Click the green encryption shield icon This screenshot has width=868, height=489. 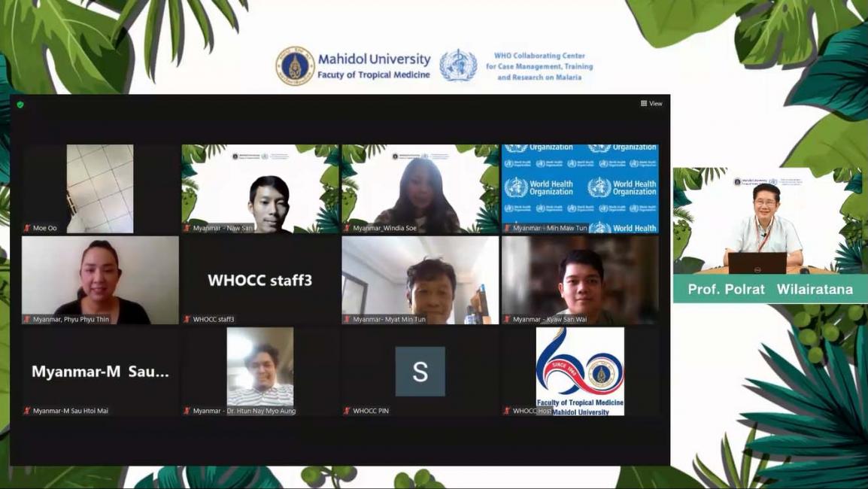(x=20, y=104)
